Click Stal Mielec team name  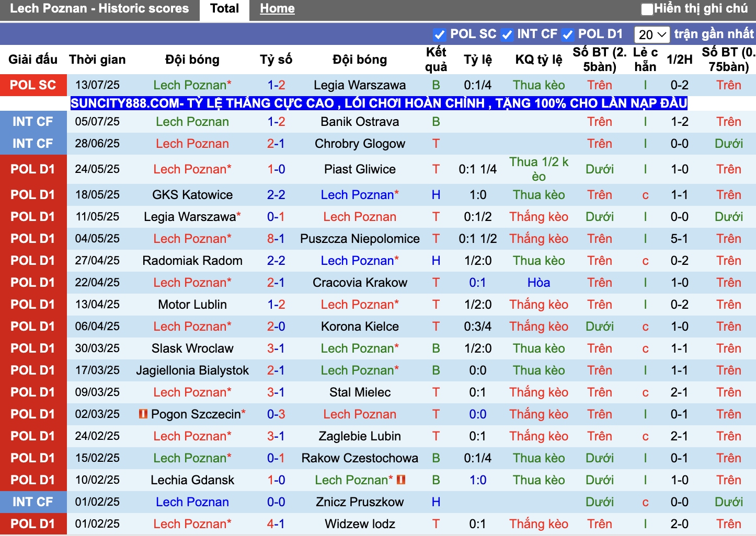360,392
